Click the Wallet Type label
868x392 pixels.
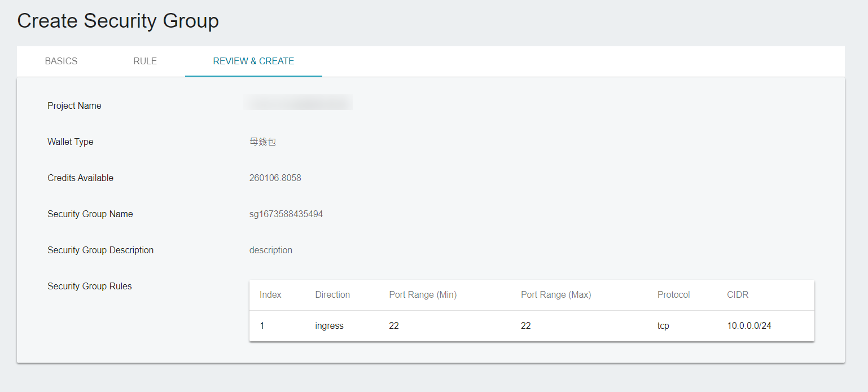click(71, 142)
